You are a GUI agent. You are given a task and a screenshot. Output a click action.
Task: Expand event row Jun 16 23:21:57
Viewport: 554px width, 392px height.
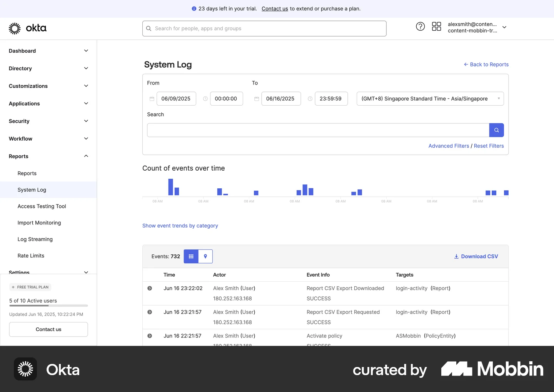click(150, 312)
